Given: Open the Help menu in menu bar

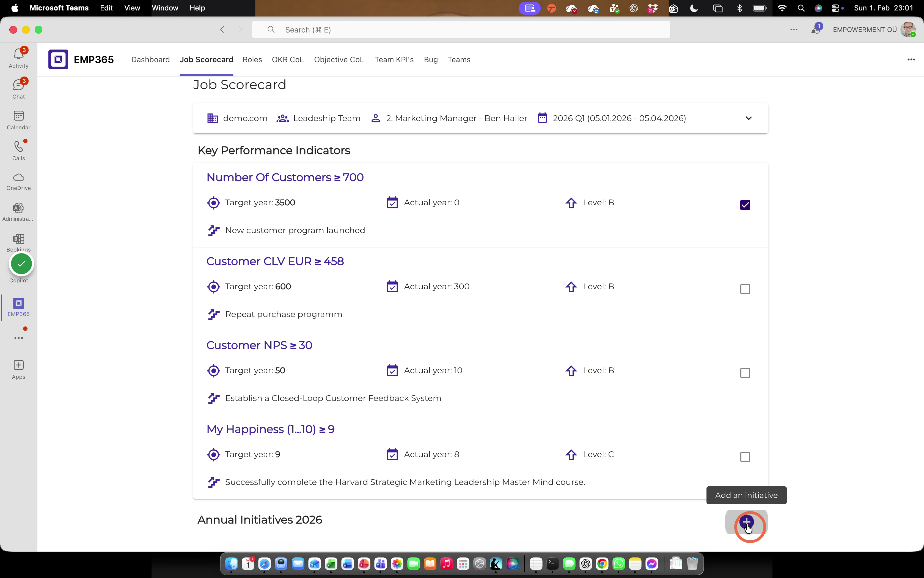Looking at the screenshot, I should click(197, 8).
